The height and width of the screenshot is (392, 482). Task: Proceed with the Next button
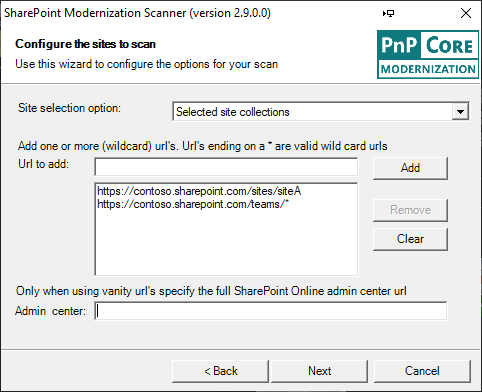319,371
